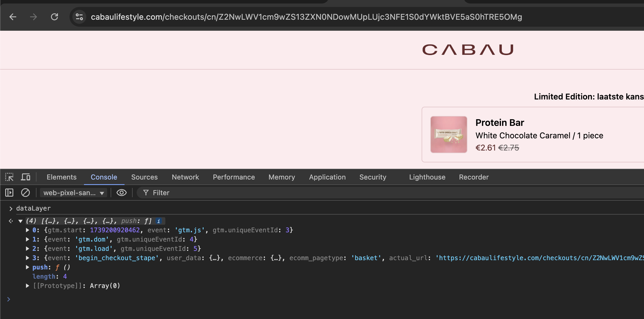The width and height of the screenshot is (644, 319).
Task: Open the Sources tab
Action: pyautogui.click(x=144, y=177)
